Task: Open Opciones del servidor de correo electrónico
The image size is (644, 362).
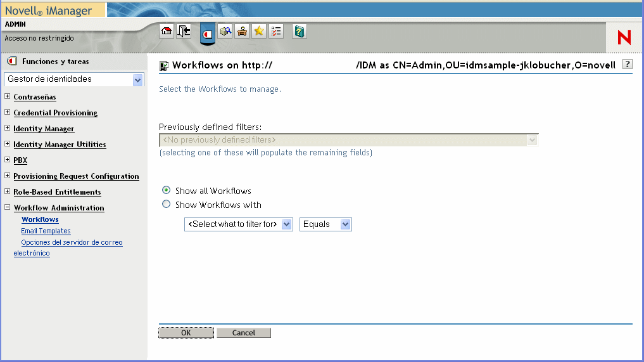Action: click(x=68, y=248)
